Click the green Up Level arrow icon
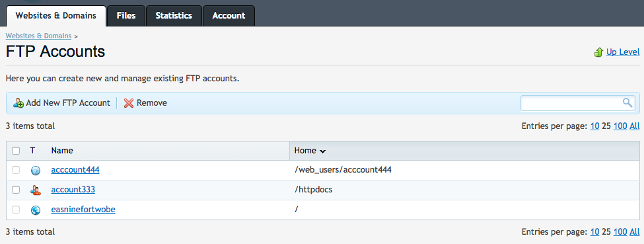Viewport: 644px width, 244px height. pyautogui.click(x=599, y=52)
